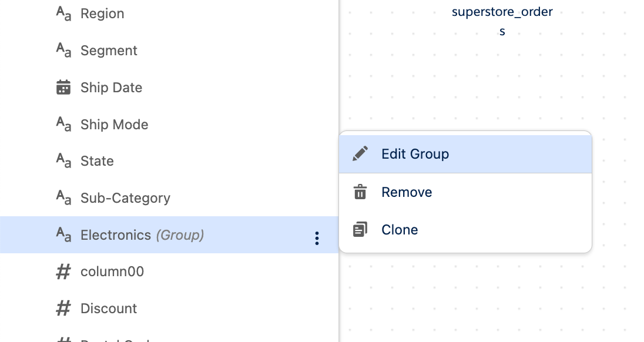644x342 pixels.
Task: Click the text-type icon beside Ship Mode
Action: 63,125
